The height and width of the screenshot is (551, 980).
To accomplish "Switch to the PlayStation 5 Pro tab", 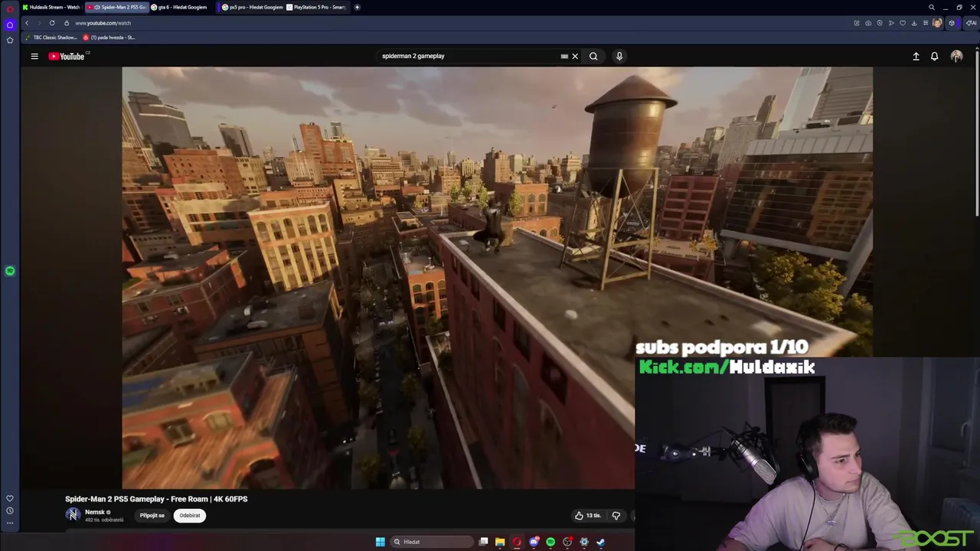I will pos(317,7).
